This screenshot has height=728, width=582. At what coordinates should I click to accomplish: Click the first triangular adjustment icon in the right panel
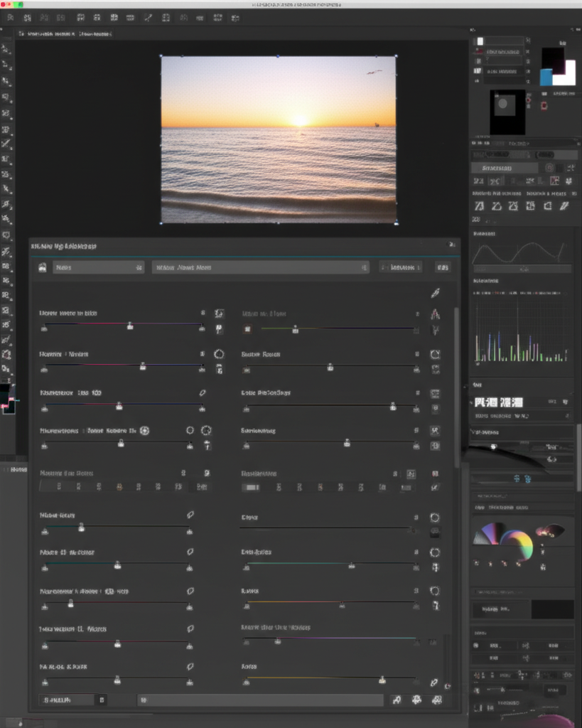point(479,206)
